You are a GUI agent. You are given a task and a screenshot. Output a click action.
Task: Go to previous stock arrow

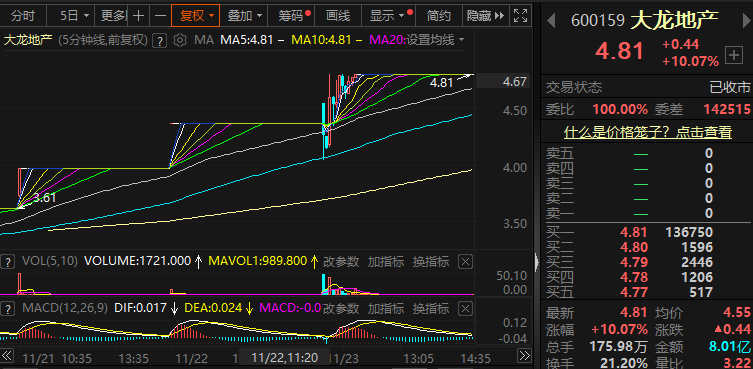(552, 20)
